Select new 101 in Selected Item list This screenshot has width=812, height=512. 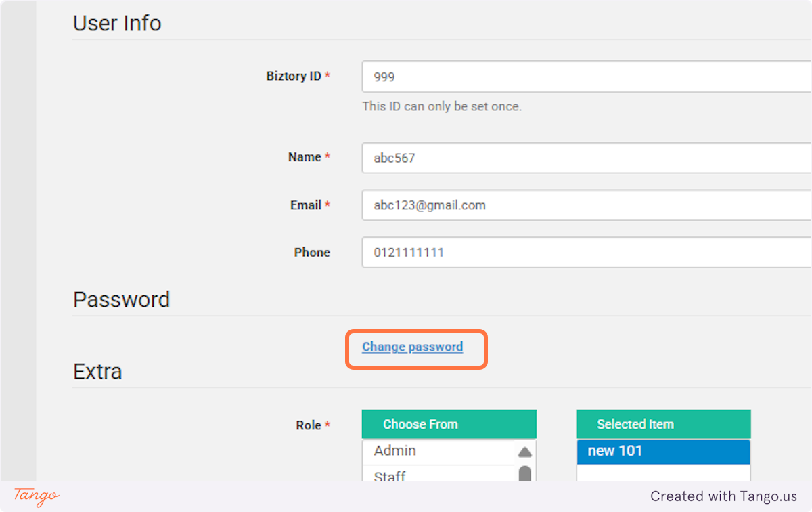point(663,451)
